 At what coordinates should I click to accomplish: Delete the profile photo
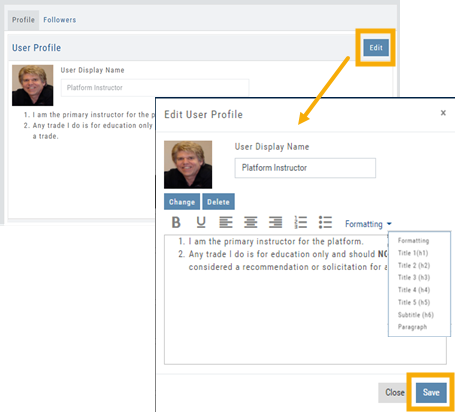click(x=218, y=202)
